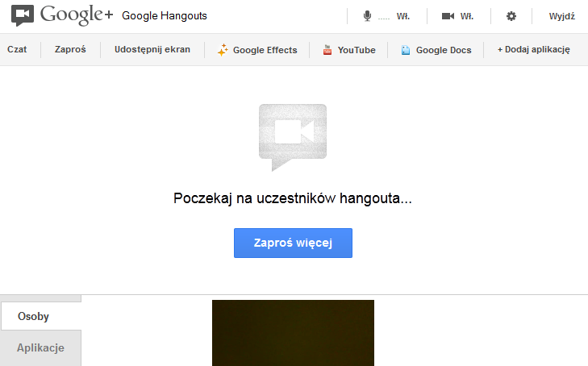Open the Google Docs app icon
The width and height of the screenshot is (588, 366).
tap(406, 50)
